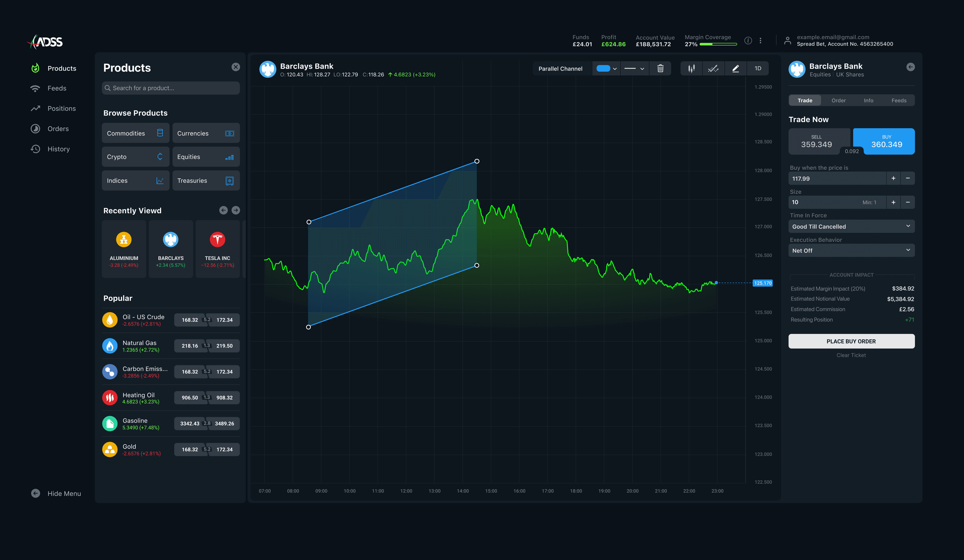Select the pencil drawing tool

click(735, 68)
